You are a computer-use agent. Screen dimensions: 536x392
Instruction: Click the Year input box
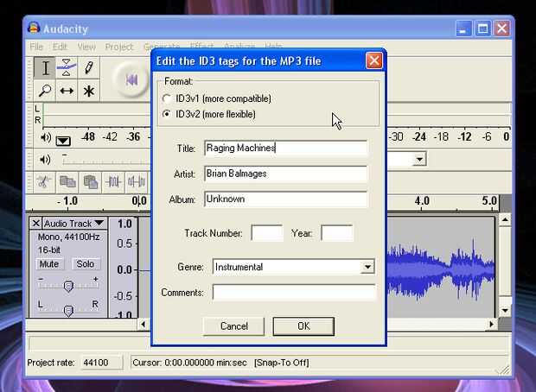(337, 233)
